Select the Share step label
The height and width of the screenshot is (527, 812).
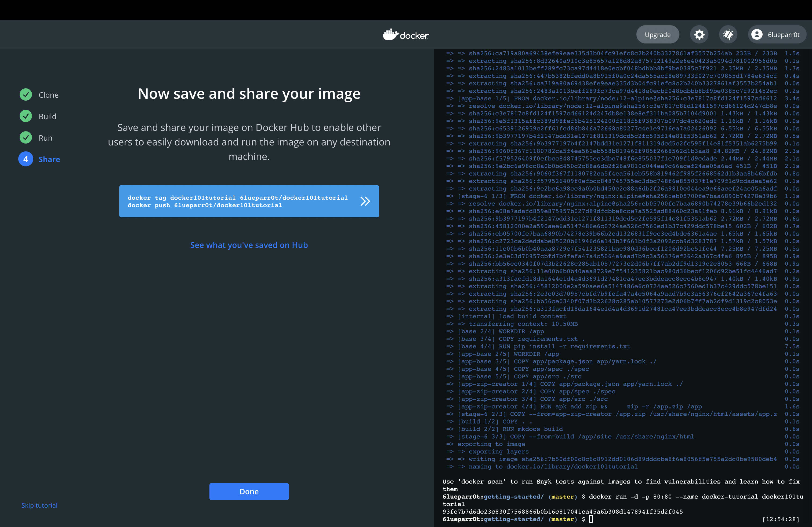point(49,159)
